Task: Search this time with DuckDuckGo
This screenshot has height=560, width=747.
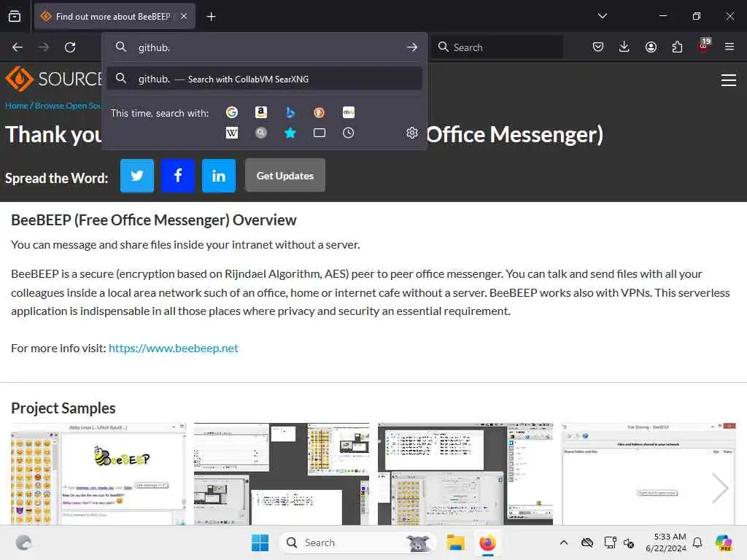Action: pos(320,112)
